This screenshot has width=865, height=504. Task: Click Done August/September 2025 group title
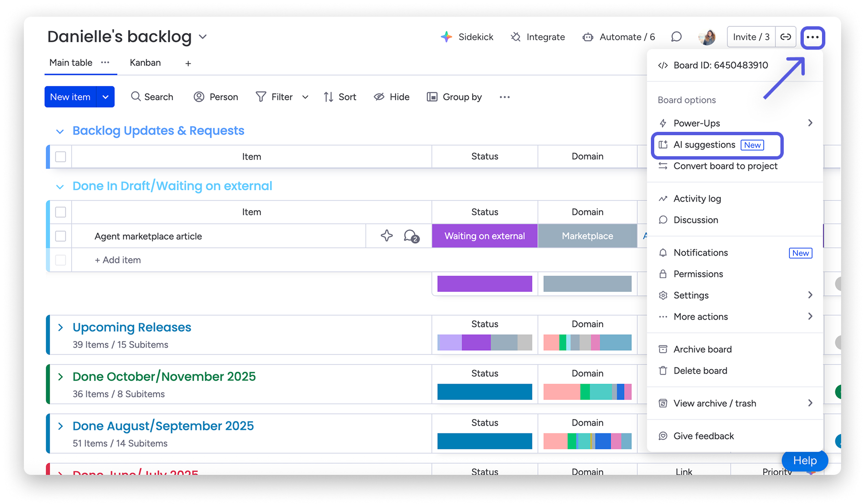pyautogui.click(x=163, y=426)
